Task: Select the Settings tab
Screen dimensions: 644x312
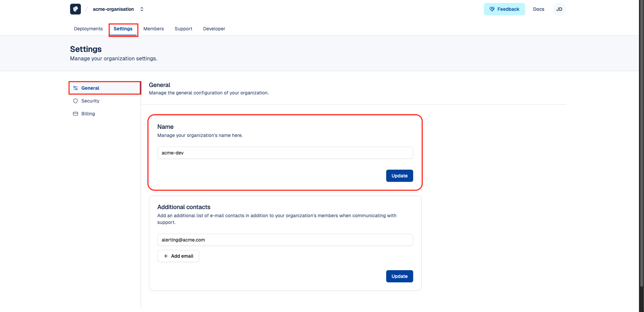Action: tap(123, 29)
